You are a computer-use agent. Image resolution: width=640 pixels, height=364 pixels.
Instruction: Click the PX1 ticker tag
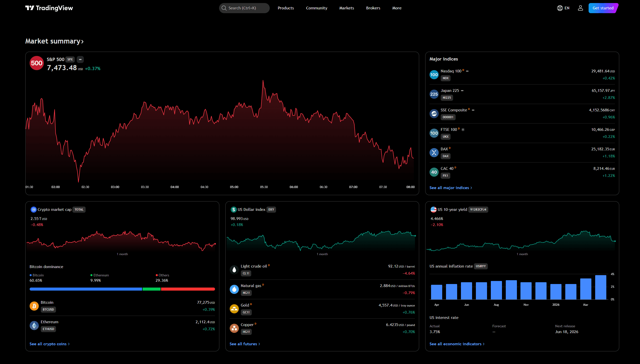[x=445, y=176]
